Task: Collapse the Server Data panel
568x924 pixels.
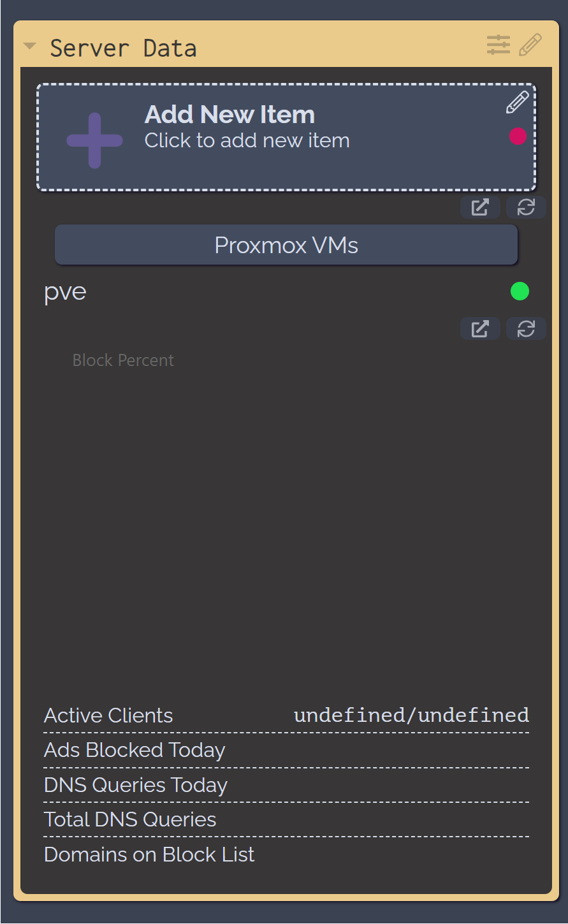Action: (28, 45)
